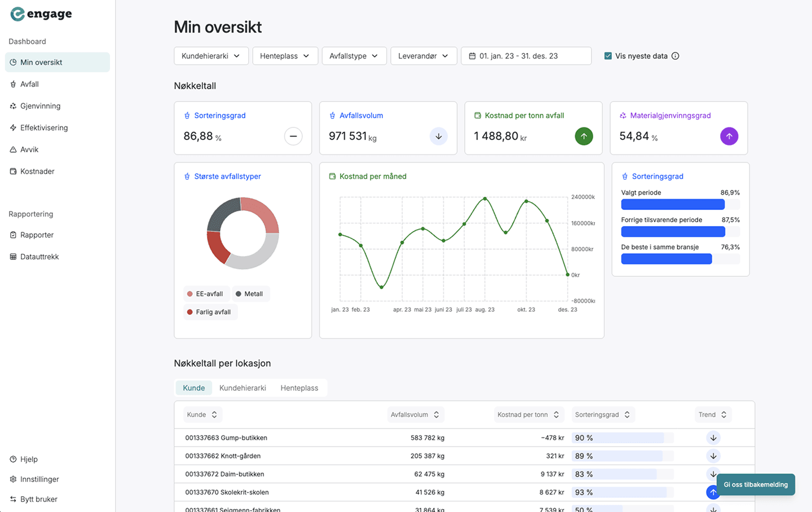The image size is (812, 512).
Task: Click the down-arrow icon on Avfallsvolum card
Action: (439, 136)
